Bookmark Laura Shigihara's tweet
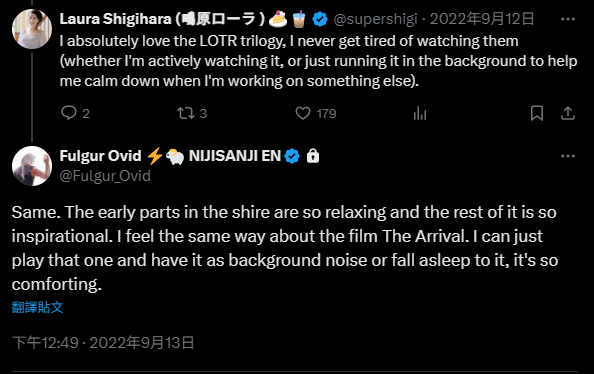This screenshot has height=374, width=594. click(537, 113)
